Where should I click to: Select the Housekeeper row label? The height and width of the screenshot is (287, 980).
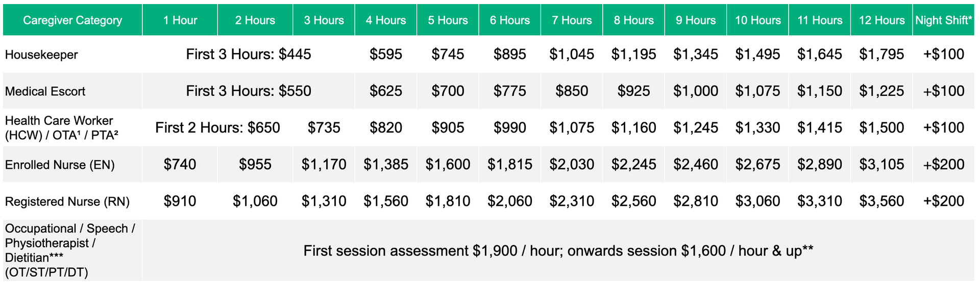click(x=41, y=55)
